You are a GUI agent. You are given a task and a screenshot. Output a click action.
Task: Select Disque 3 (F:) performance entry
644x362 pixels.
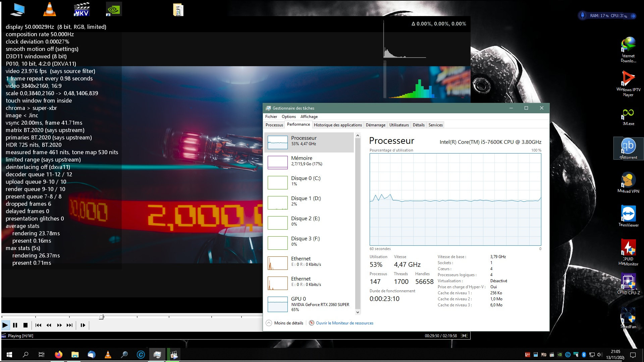point(309,243)
